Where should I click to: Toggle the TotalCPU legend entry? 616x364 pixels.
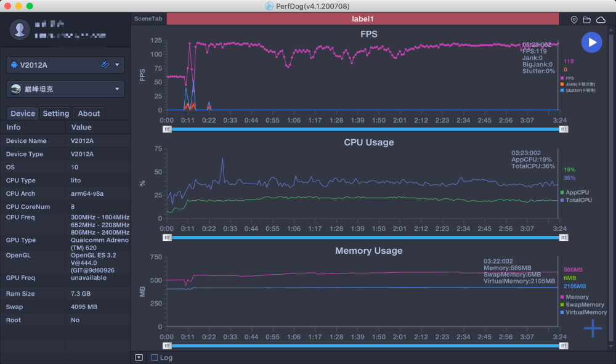(576, 200)
